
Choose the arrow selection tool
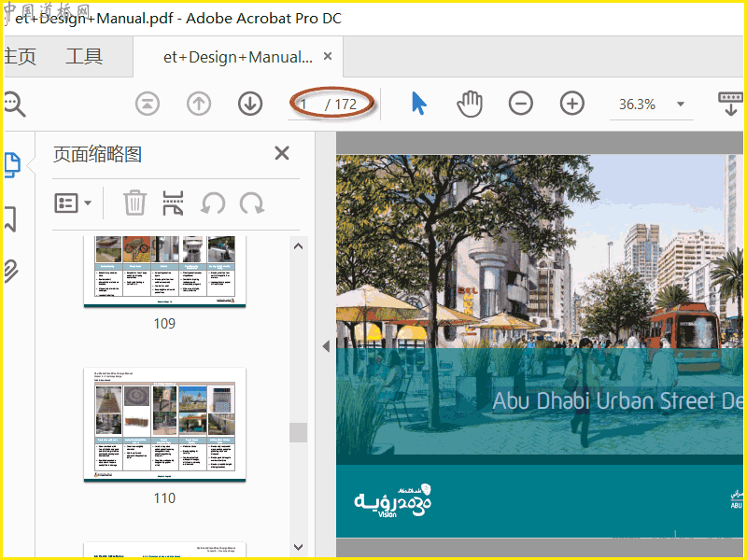pyautogui.click(x=418, y=104)
